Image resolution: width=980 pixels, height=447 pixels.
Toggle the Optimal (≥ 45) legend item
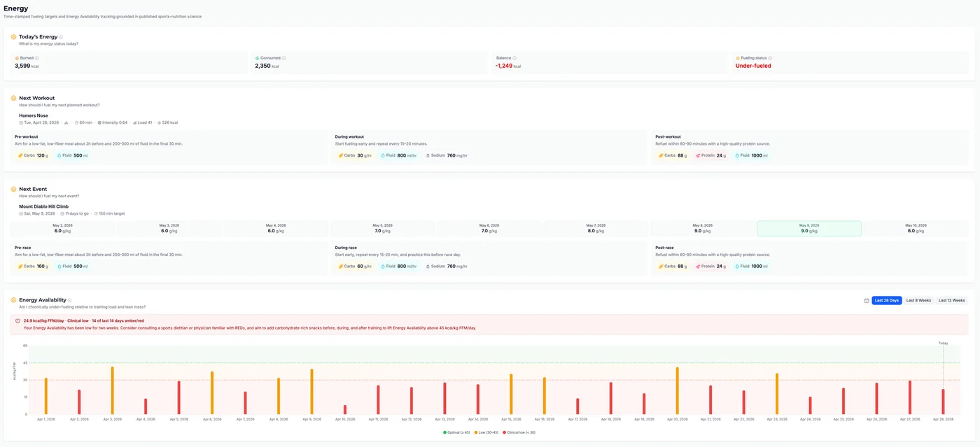coord(456,432)
